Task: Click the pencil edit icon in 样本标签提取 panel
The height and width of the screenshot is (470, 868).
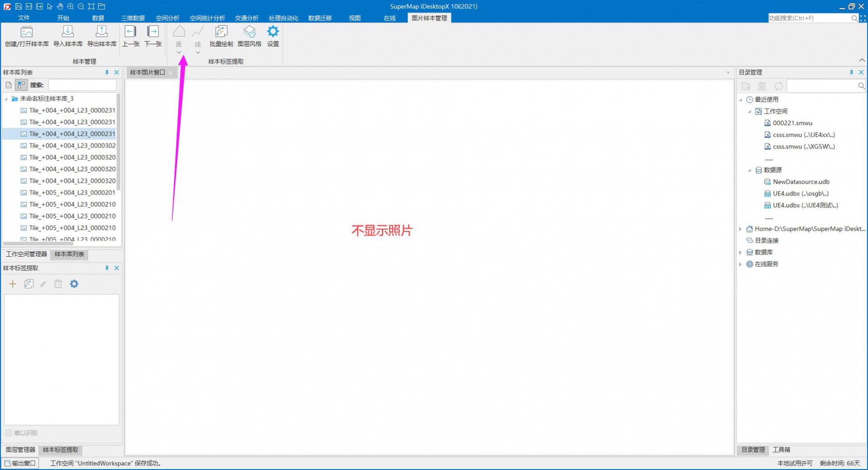Action: (43, 284)
